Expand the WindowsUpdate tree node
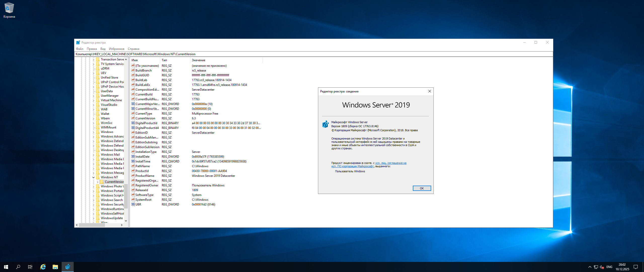The height and width of the screenshot is (272, 644). click(x=94, y=218)
